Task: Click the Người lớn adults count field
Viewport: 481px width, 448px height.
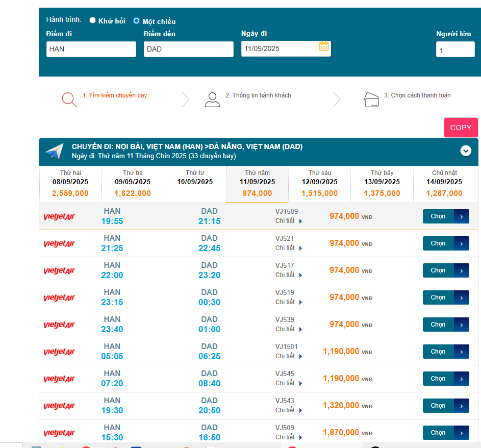Action: [455, 50]
